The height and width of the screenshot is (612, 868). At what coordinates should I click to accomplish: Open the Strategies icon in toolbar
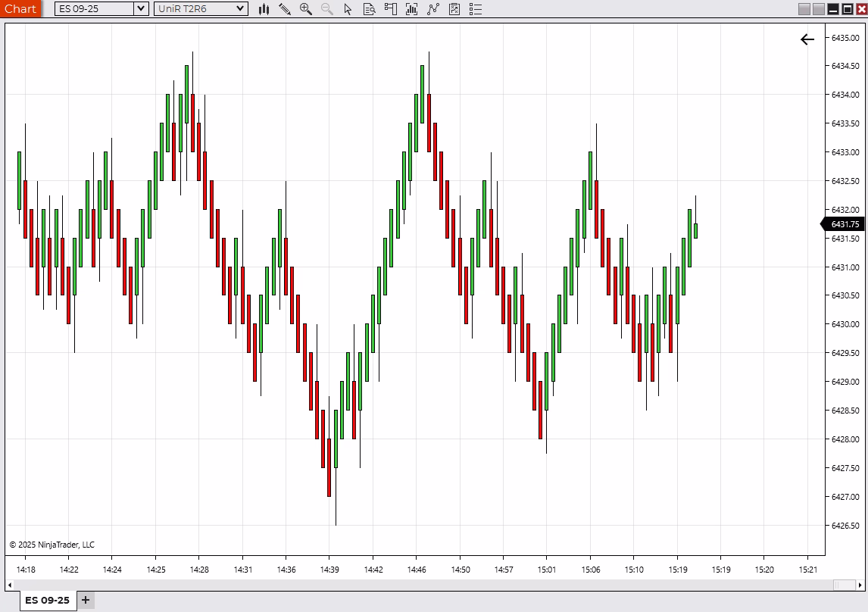pos(433,9)
